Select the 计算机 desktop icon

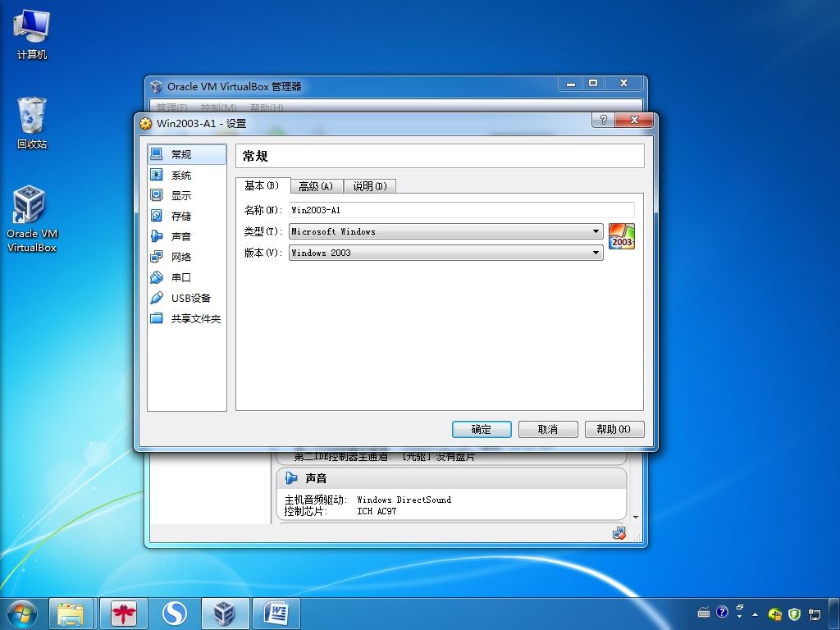32,35
